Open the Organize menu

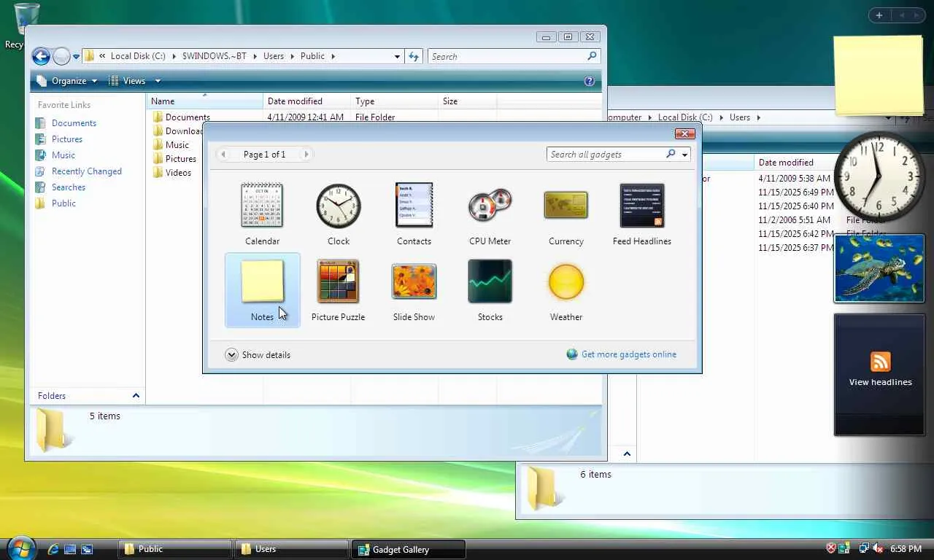66,81
